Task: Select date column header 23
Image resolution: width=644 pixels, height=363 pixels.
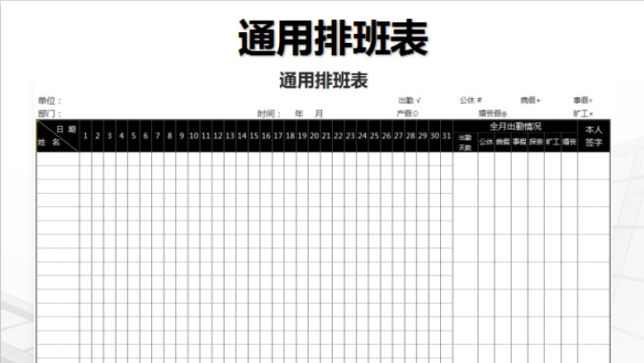Action: 350,136
